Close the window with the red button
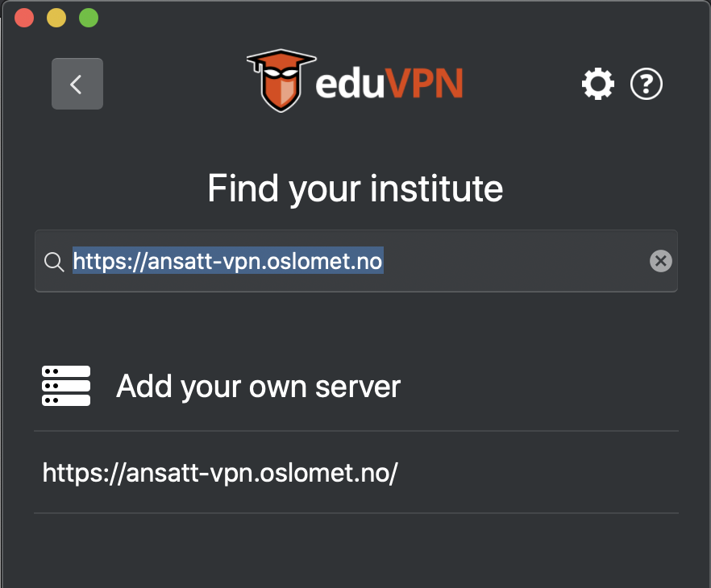This screenshot has height=588, width=711. pyautogui.click(x=24, y=18)
